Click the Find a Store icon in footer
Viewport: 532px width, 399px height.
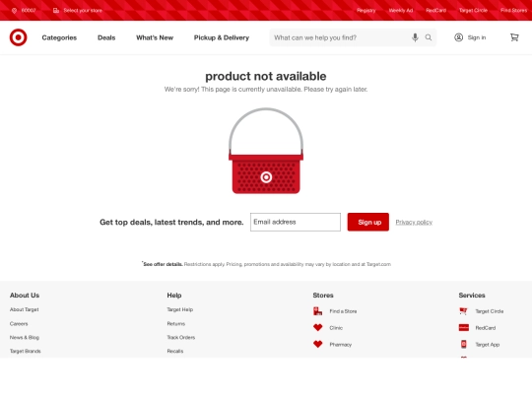click(318, 311)
